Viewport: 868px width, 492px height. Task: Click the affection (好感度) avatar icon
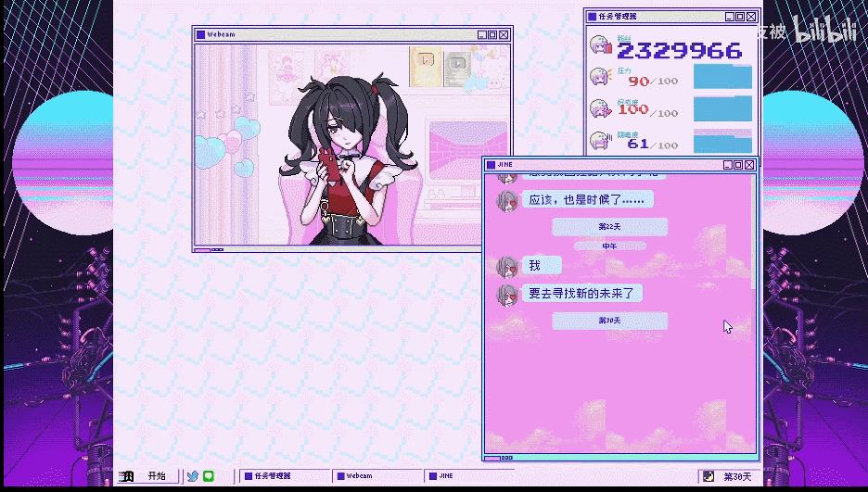600,108
